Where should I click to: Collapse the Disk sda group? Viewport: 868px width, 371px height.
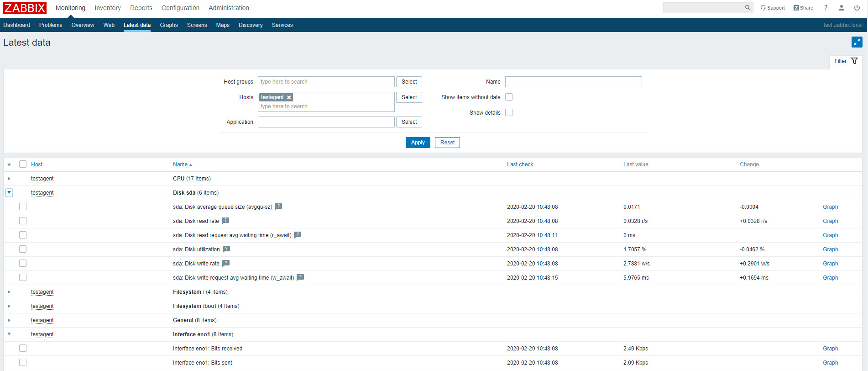click(x=9, y=193)
